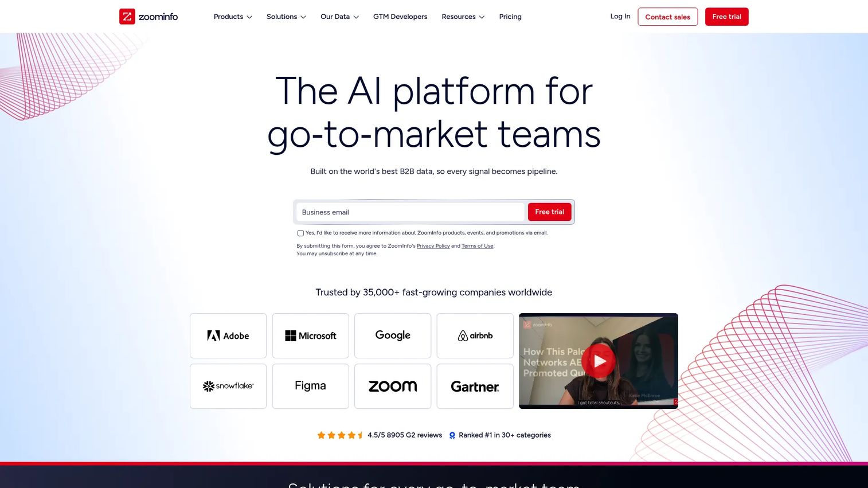Tick the email promotions opt-in checkbox
This screenshot has height=488, width=868.
tap(300, 233)
